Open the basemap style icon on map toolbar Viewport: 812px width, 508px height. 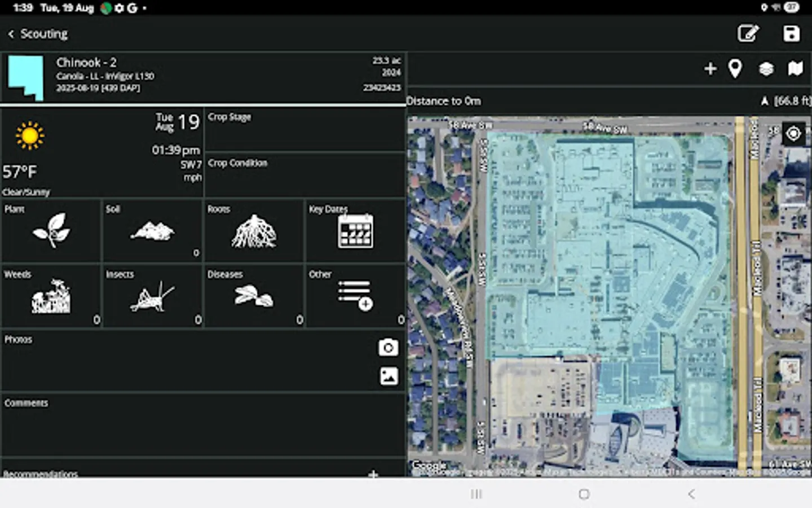795,68
